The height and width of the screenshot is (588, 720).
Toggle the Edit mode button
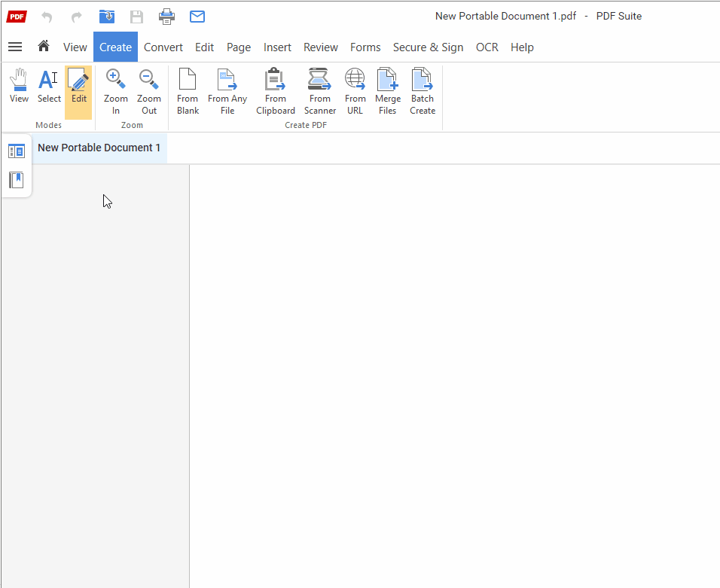[x=78, y=87]
